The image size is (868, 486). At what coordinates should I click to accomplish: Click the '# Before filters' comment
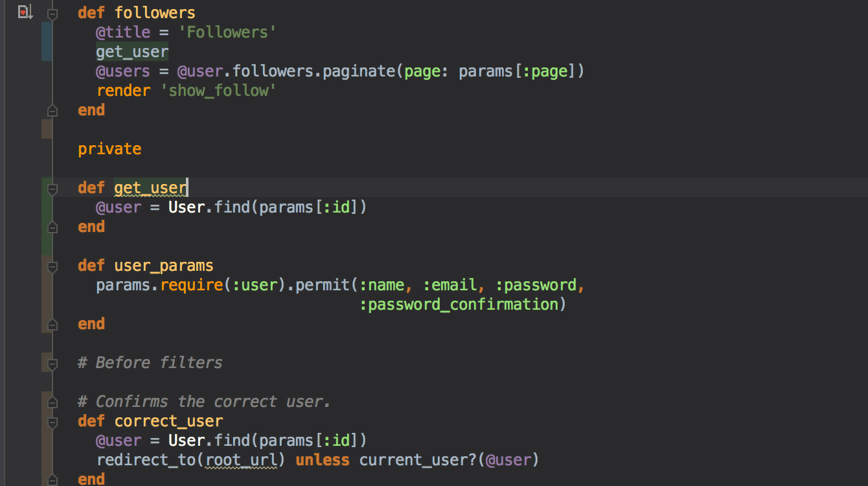tap(150, 363)
